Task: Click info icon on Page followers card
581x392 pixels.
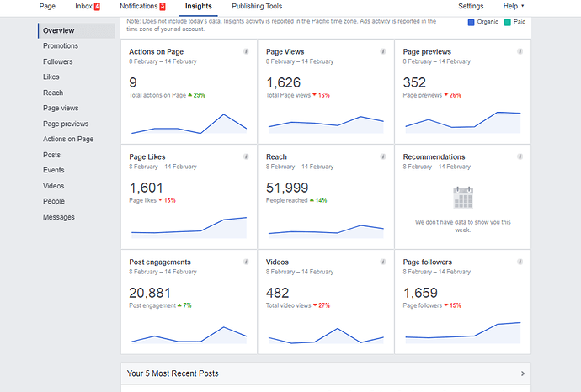Action: click(x=520, y=262)
